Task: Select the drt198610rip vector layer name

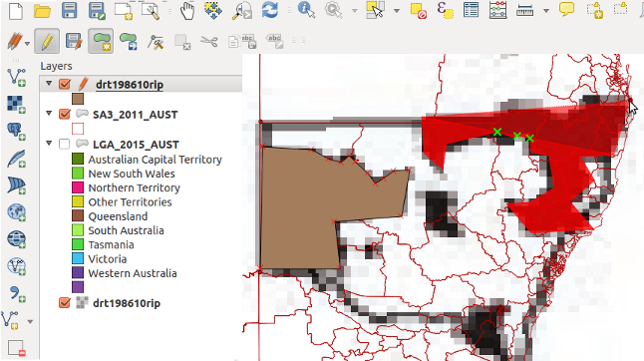Action: click(x=130, y=85)
